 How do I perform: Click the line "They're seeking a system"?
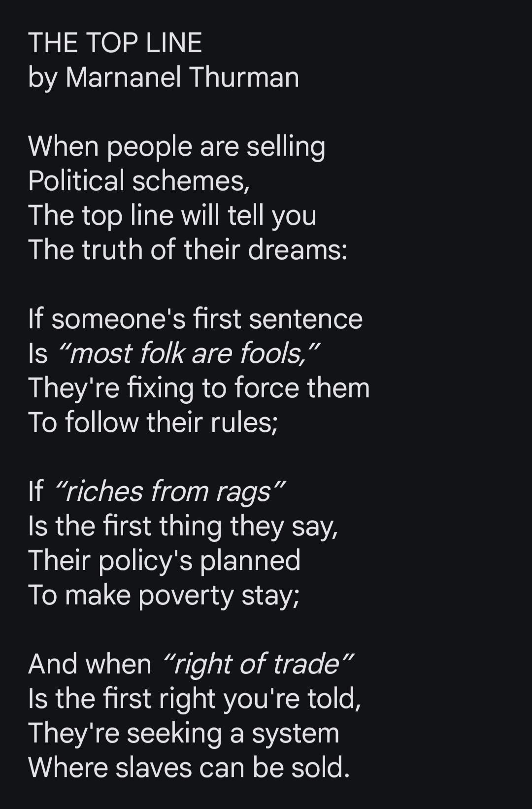(184, 733)
